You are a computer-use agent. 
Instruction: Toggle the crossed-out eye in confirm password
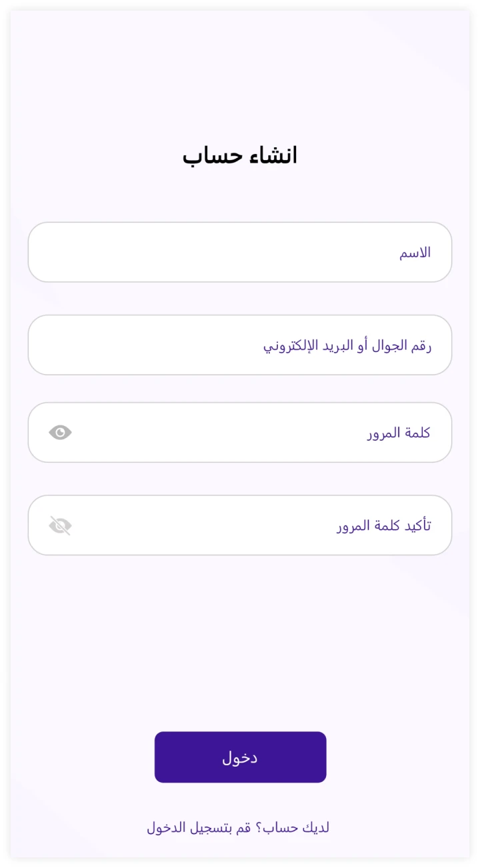[x=60, y=525]
